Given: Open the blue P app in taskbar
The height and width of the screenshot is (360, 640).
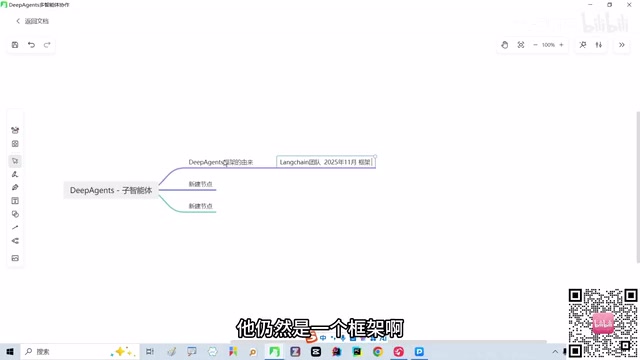Looking at the screenshot, I should 419,351.
